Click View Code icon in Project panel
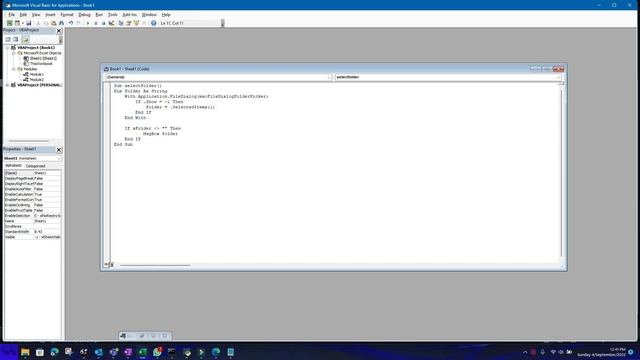The image size is (640, 360). [x=8, y=39]
